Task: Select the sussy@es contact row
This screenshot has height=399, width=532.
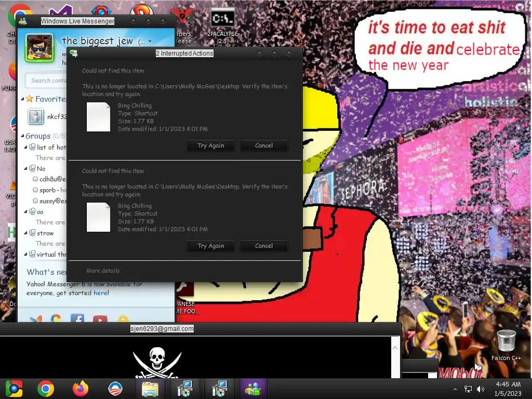Action: [49, 201]
